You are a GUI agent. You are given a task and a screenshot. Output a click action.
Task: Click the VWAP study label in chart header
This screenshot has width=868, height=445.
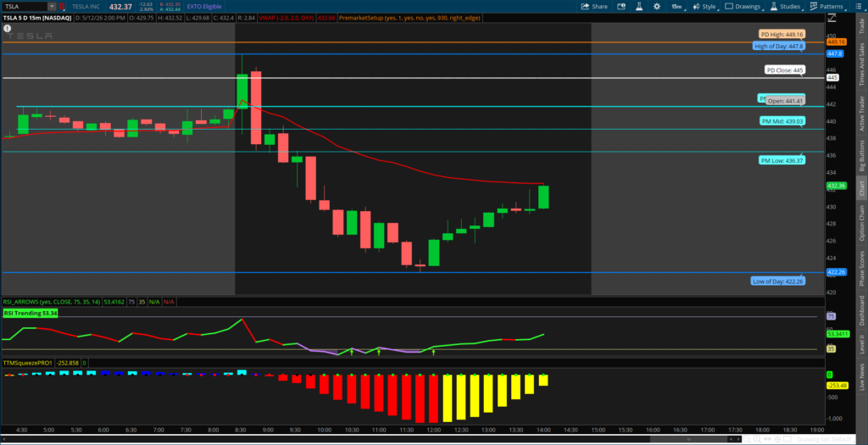coord(287,18)
